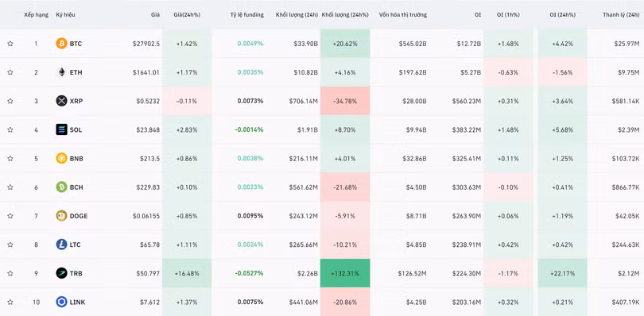The height and width of the screenshot is (316, 644).
Task: Open the BNB symbol link
Action: tap(76, 159)
